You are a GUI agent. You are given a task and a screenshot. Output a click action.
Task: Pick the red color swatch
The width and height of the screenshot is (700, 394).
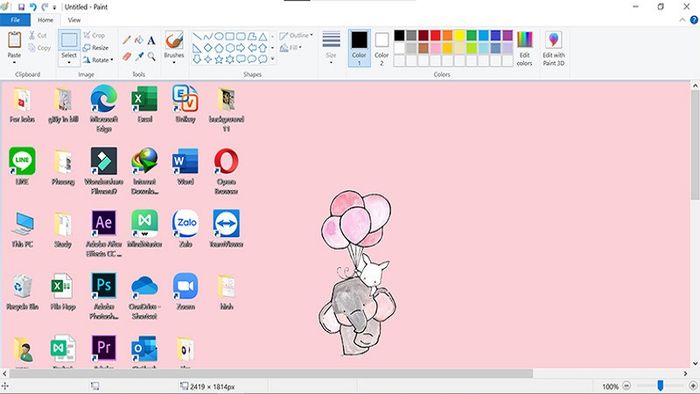click(435, 35)
